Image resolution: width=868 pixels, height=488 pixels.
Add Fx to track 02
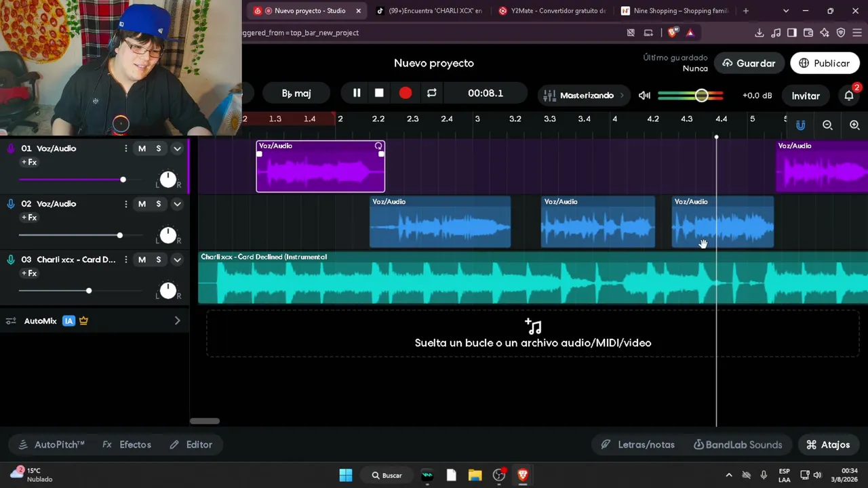29,218
